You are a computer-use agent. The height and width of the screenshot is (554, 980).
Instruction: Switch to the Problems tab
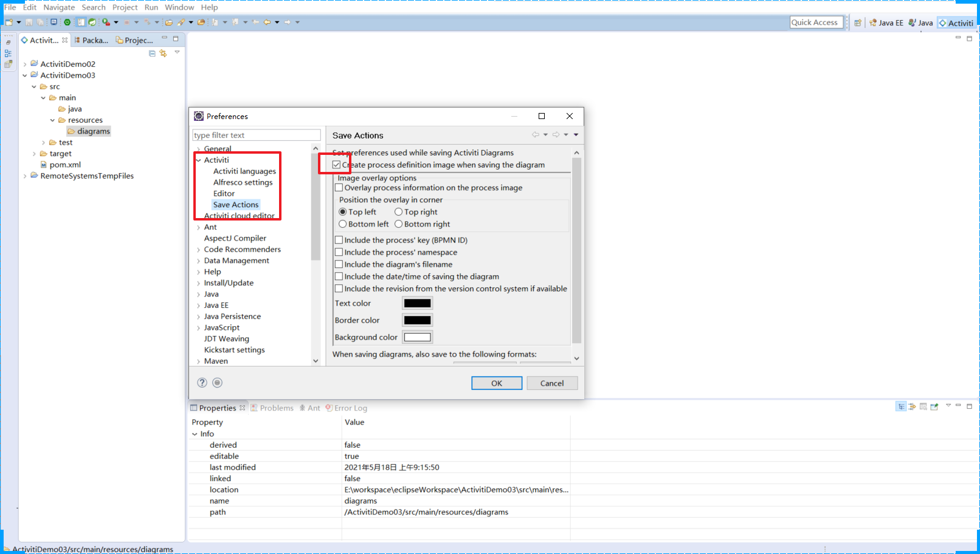coord(272,408)
